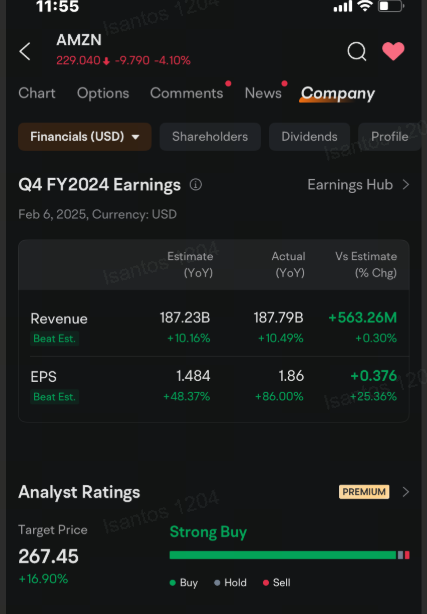
Task: Tap the cellular signal bars icon
Action: pos(343,6)
